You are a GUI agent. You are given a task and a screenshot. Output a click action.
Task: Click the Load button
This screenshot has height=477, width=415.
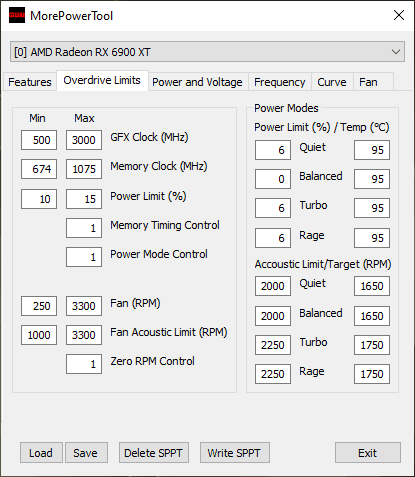pyautogui.click(x=41, y=453)
